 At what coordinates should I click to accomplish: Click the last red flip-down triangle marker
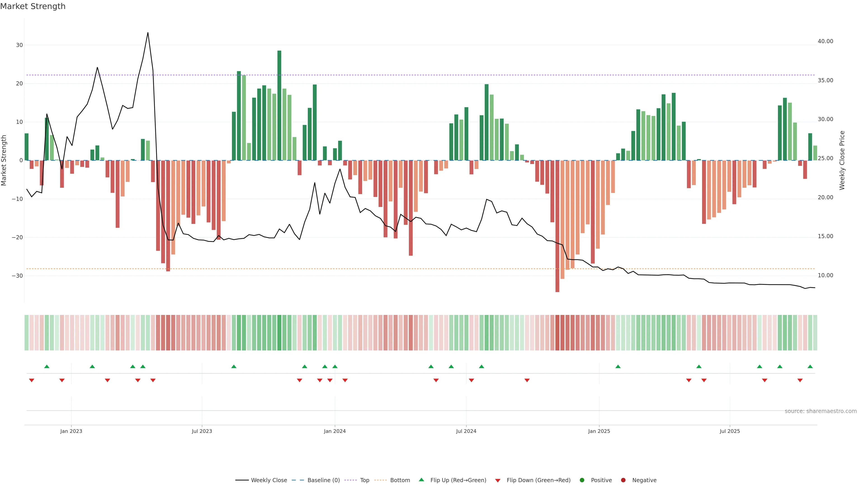(800, 380)
